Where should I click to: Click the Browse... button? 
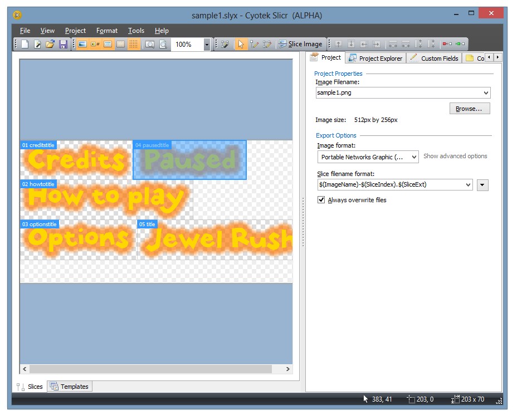(470, 109)
